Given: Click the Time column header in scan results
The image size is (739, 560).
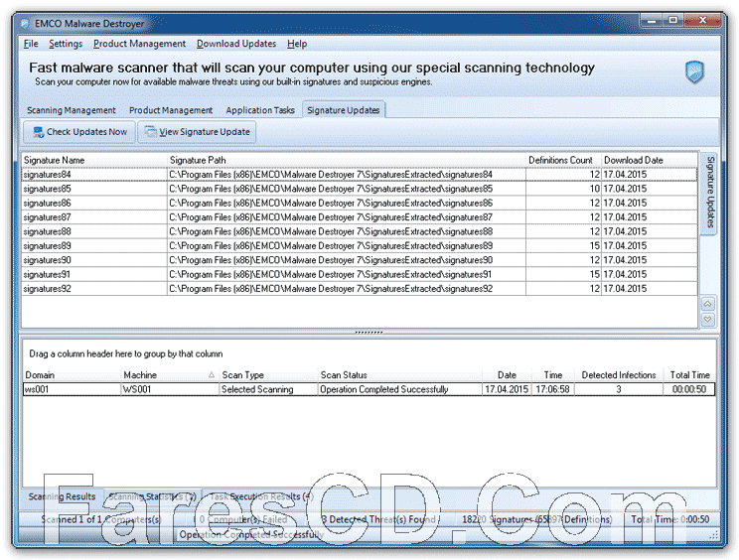Looking at the screenshot, I should coord(553,375).
